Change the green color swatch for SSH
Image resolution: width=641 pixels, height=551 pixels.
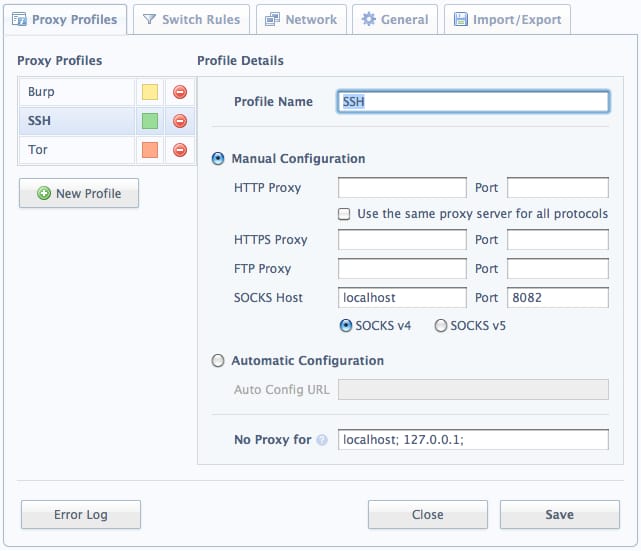click(x=150, y=121)
